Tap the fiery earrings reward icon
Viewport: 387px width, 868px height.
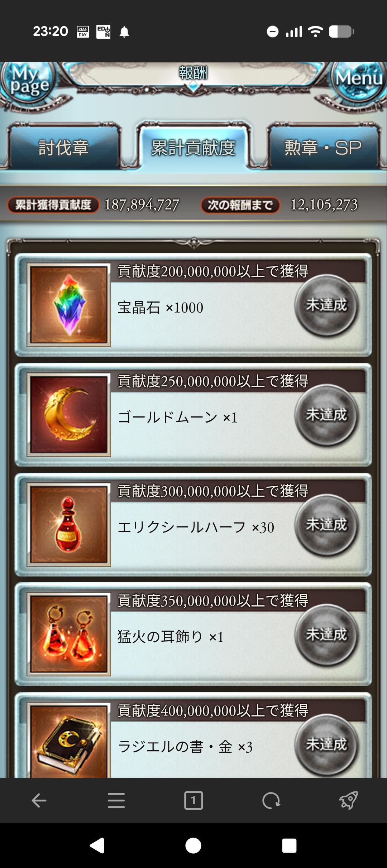68,635
